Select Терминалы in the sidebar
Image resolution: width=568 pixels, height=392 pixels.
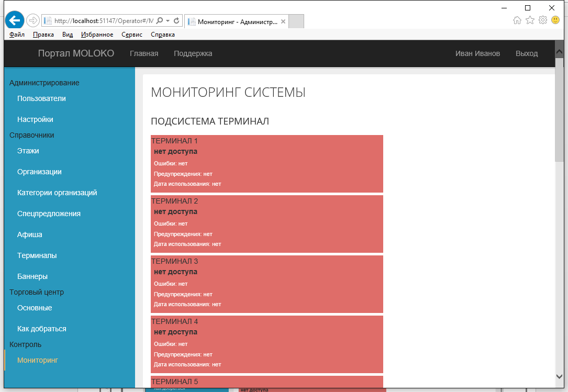click(x=37, y=255)
